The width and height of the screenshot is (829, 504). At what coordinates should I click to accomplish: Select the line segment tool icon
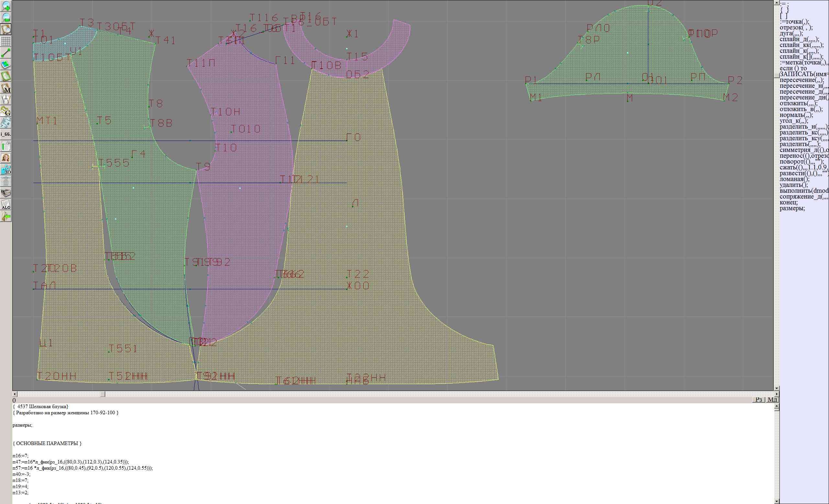coord(6,53)
